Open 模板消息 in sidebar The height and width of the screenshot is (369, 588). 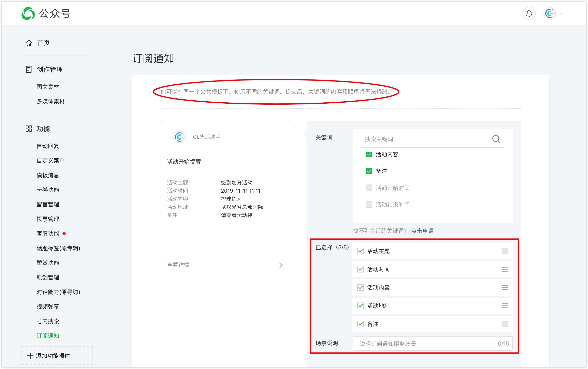point(48,175)
